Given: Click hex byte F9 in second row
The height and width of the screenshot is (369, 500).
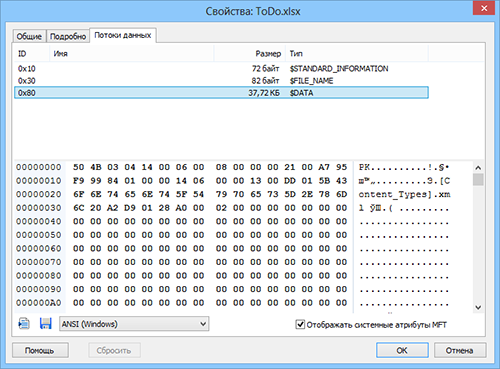Looking at the screenshot, I should [79, 181].
